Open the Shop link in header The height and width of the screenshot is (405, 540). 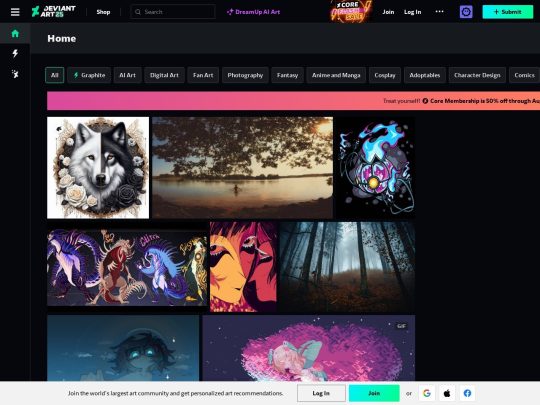[103, 12]
